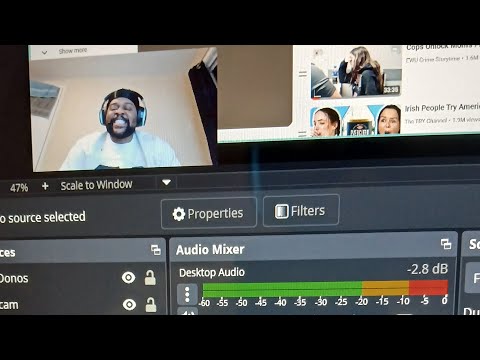Zoom in the preview with plus icon
Viewport: 480px width, 360px height.
pos(45,186)
